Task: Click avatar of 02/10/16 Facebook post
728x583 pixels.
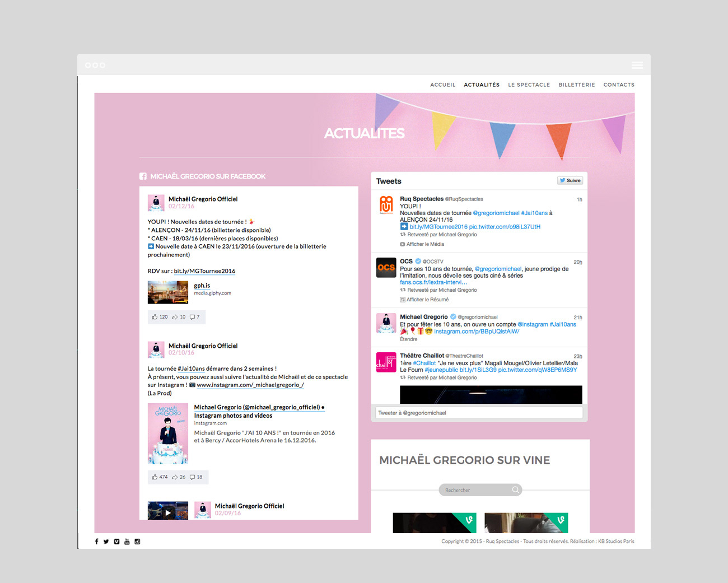Action: (156, 349)
